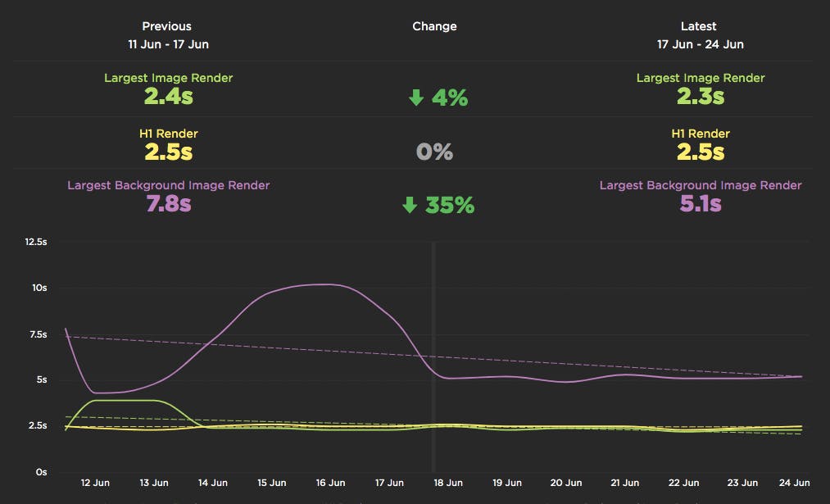Click the 2.3s largest image render value
This screenshot has width=830, height=504.
[x=700, y=97]
